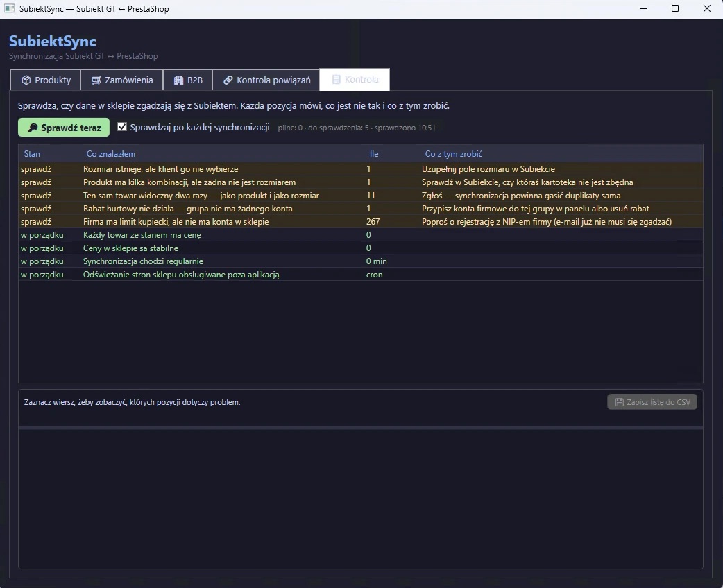Image resolution: width=723 pixels, height=588 pixels.
Task: Click the link icon on Kontrola powiązań tab
Action: pos(228,80)
